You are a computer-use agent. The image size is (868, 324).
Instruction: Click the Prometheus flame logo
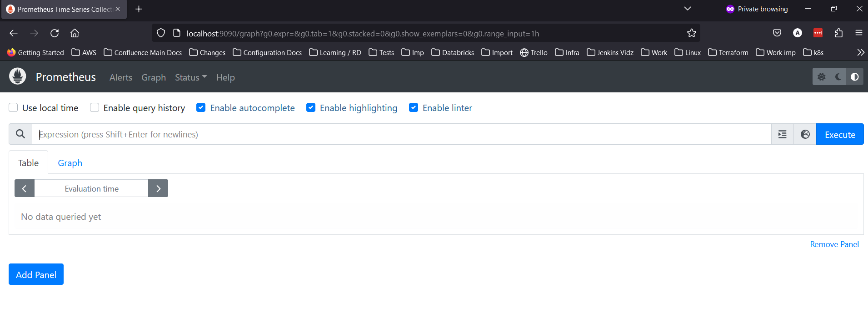point(18,76)
